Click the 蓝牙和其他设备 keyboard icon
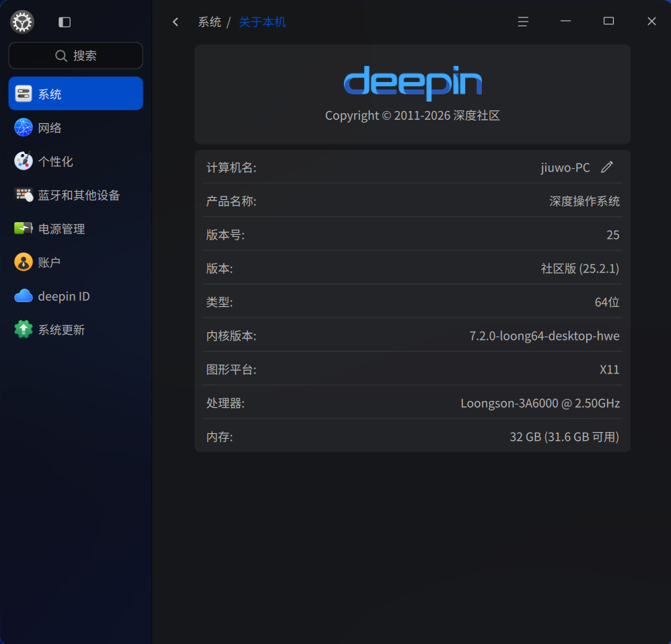The width and height of the screenshot is (671, 644). pos(24,194)
